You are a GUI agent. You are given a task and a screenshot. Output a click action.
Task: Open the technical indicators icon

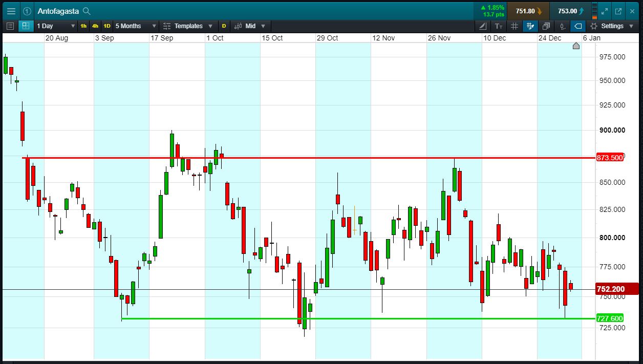click(x=483, y=26)
